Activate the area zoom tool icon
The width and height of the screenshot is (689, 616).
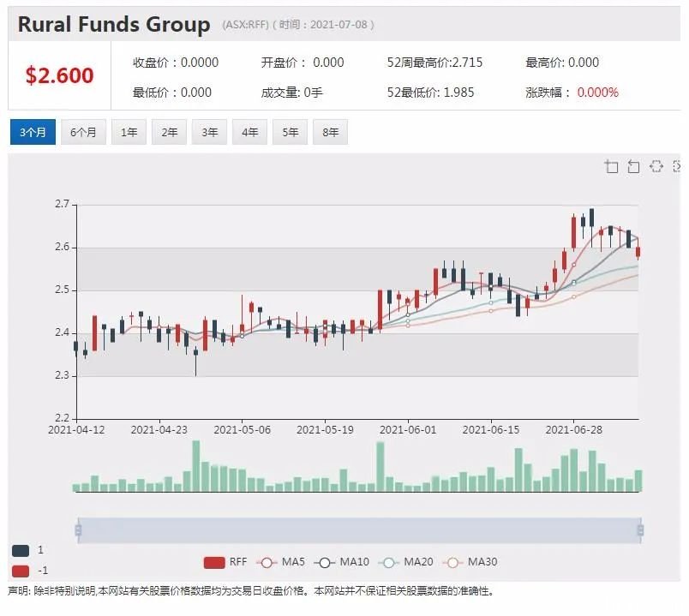click(611, 166)
